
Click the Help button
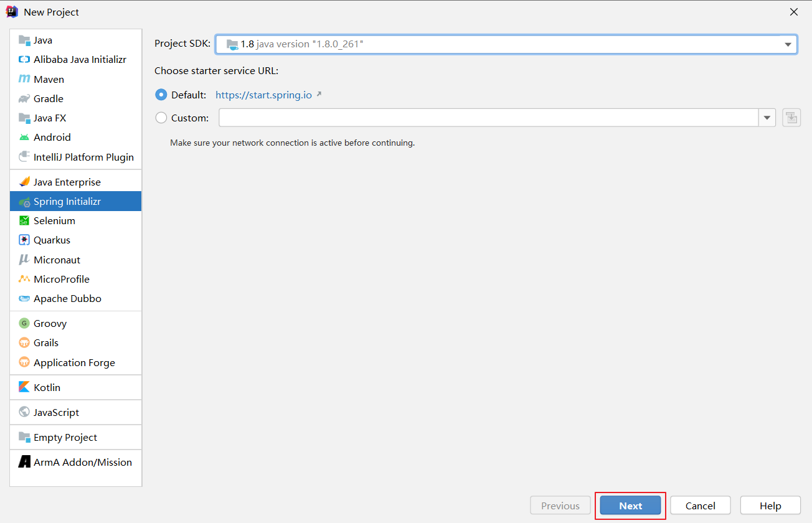tap(770, 506)
